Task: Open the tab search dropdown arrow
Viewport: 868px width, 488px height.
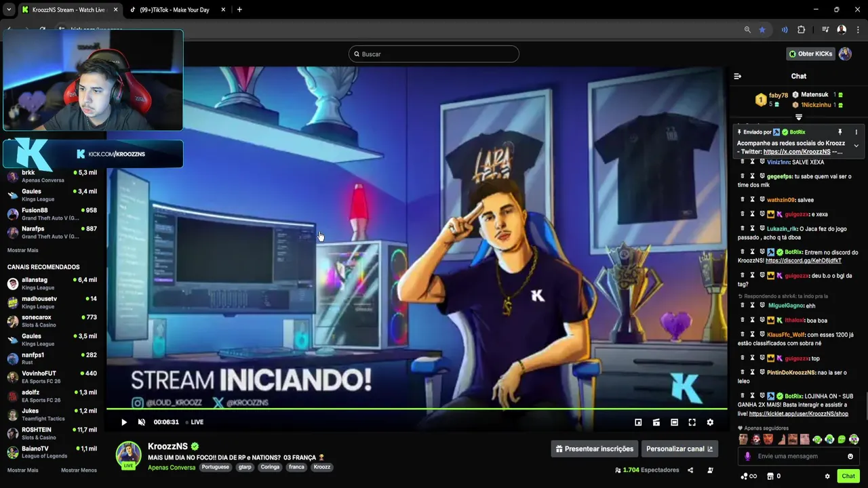Action: pyautogui.click(x=8, y=9)
